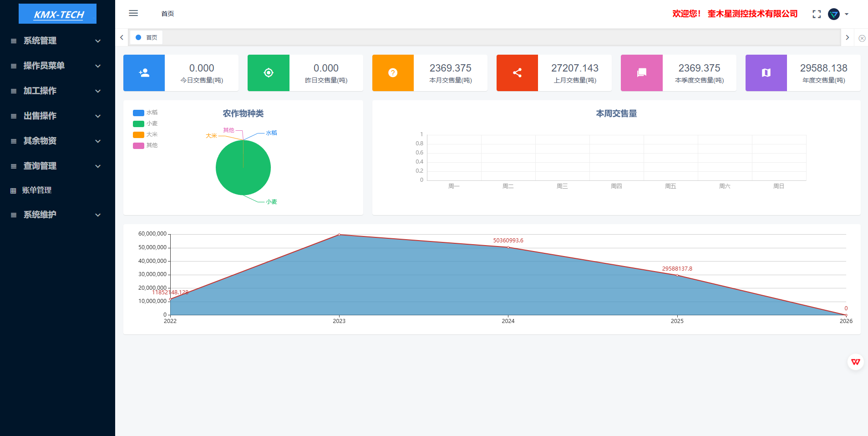
Task: Expand the 查询管理 sidebar menu
Action: 57,166
